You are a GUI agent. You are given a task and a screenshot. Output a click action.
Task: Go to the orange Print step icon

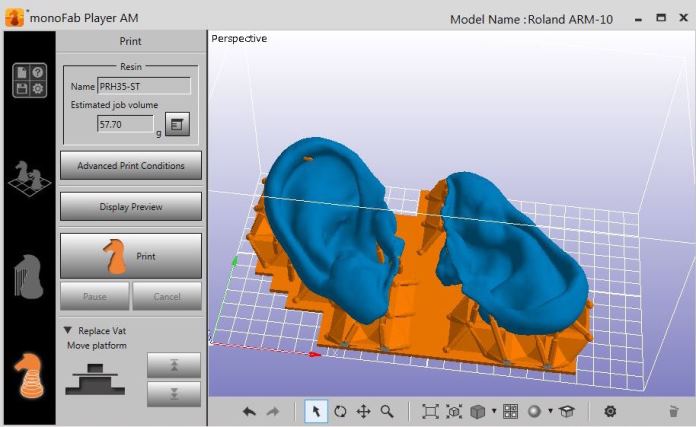click(29, 375)
